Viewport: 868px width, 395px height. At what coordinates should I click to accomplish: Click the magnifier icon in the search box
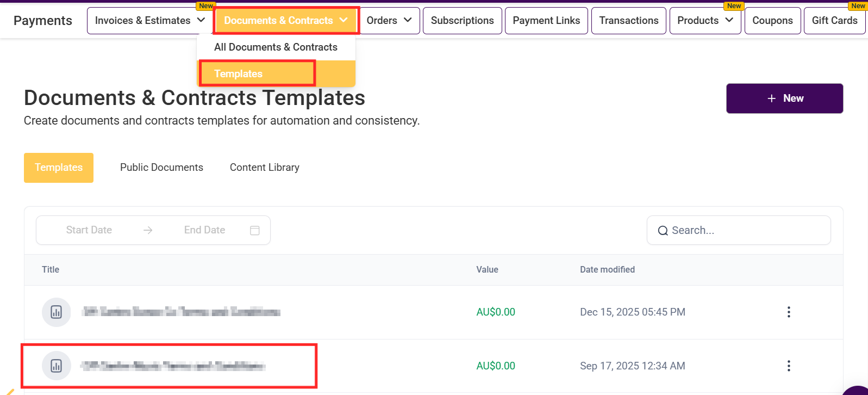[663, 231]
